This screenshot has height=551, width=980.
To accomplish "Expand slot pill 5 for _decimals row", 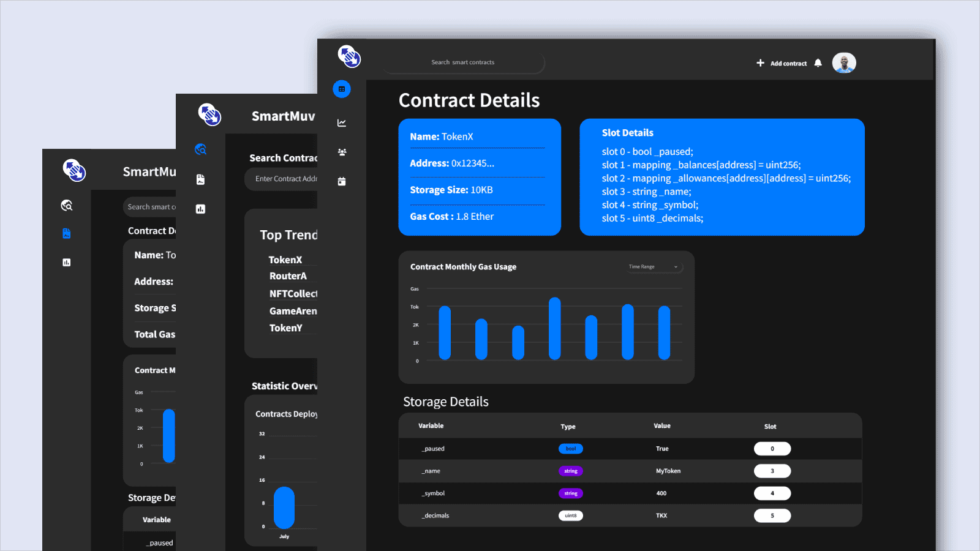I will point(772,515).
